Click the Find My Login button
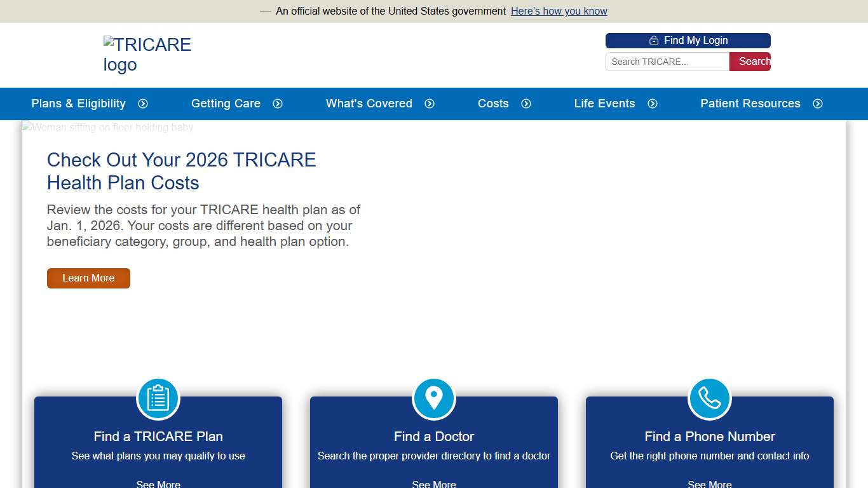 688,40
